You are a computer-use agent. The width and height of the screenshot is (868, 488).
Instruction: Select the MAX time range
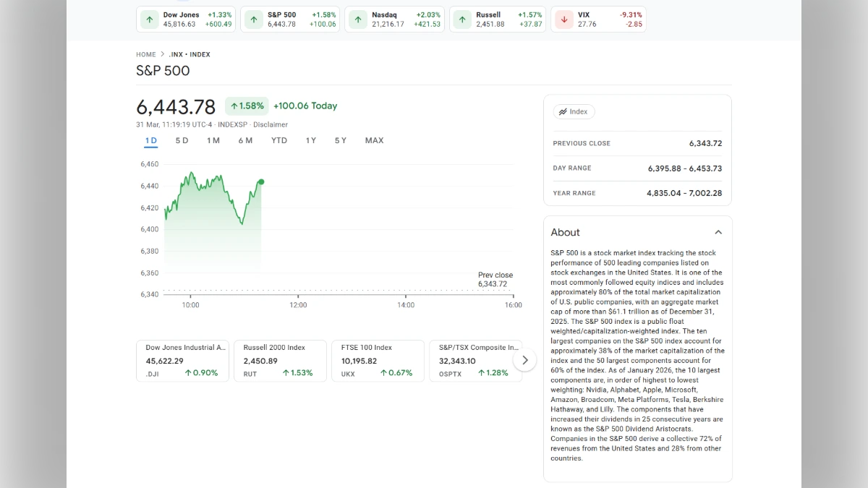(374, 140)
